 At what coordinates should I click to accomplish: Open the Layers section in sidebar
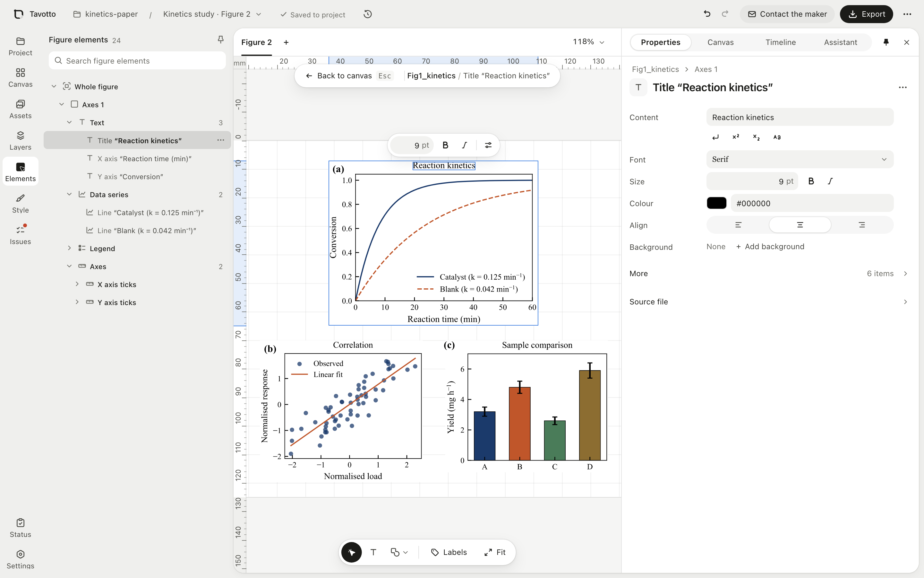pyautogui.click(x=20, y=141)
